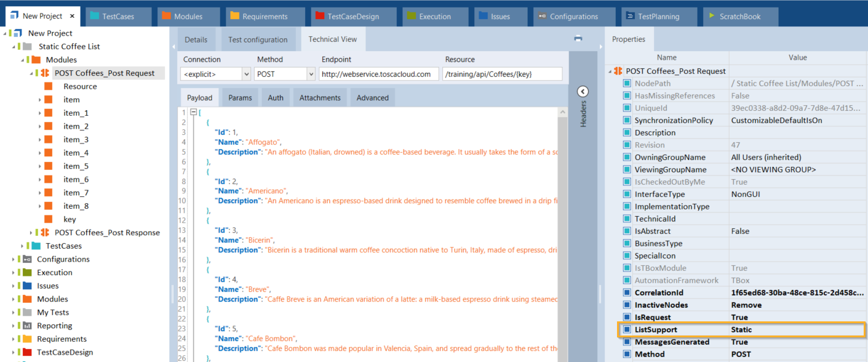This screenshot has width=868, height=362.
Task: Close the New Project tab
Action: 72,17
